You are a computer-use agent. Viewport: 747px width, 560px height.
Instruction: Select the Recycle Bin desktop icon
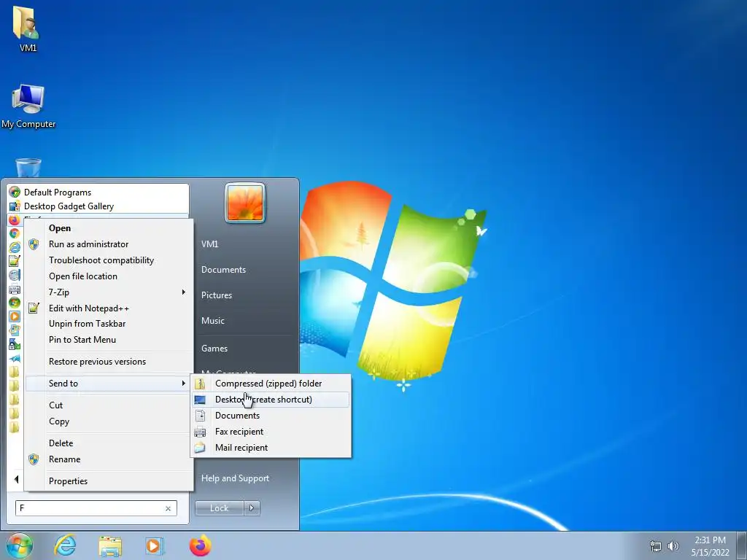(x=28, y=168)
